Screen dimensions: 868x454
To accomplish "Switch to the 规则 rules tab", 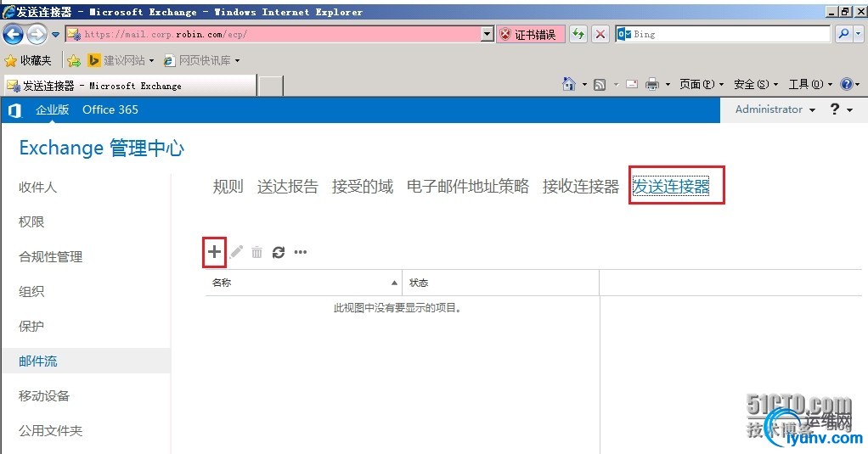I will click(228, 187).
